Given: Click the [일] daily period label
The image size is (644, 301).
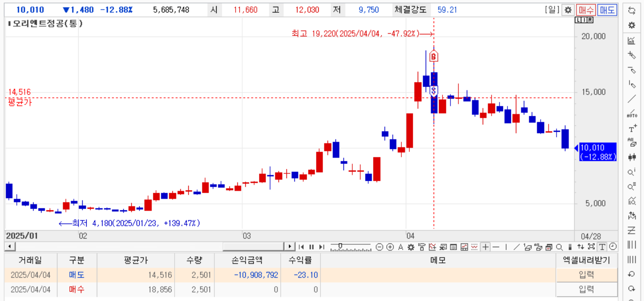Looking at the screenshot, I should (x=553, y=10).
